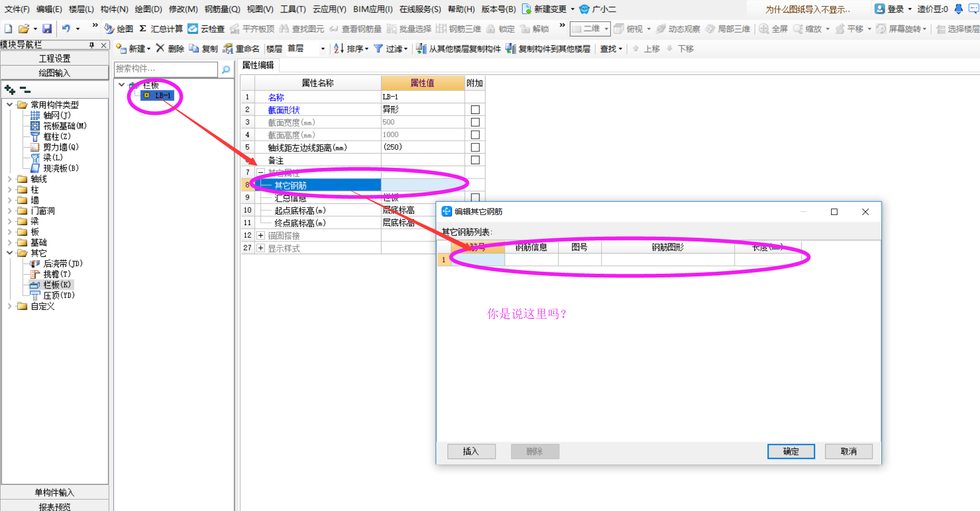Click 查看钢筋量 toolbar item
This screenshot has height=511, width=980.
pos(355,29)
